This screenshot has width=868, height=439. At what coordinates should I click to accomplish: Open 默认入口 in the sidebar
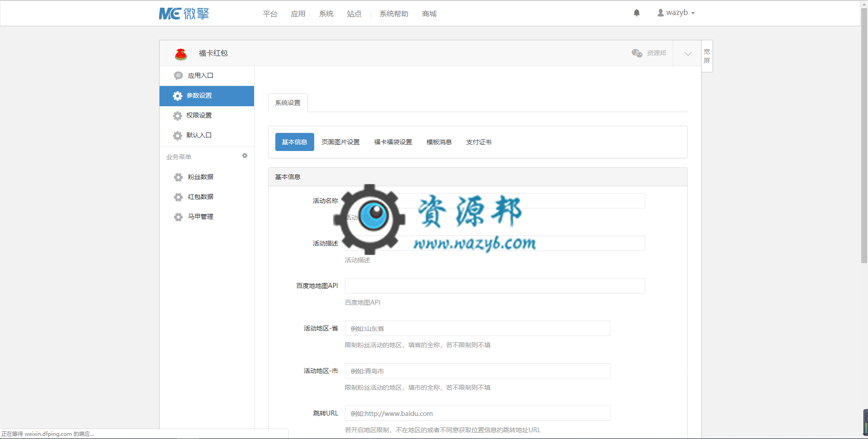[207, 136]
